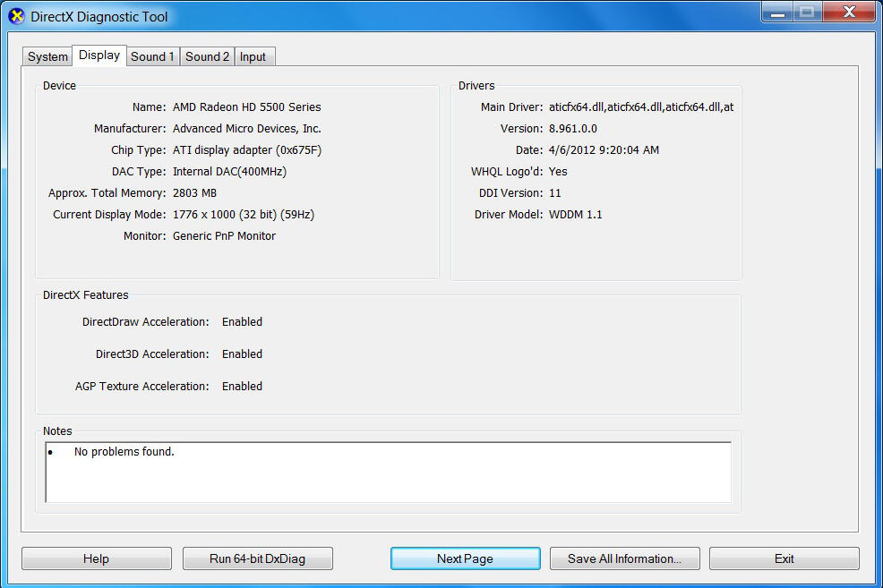Screen dimensions: 883x588
Task: Click the 'Approx. Total Memory:' label
Action: pos(107,193)
